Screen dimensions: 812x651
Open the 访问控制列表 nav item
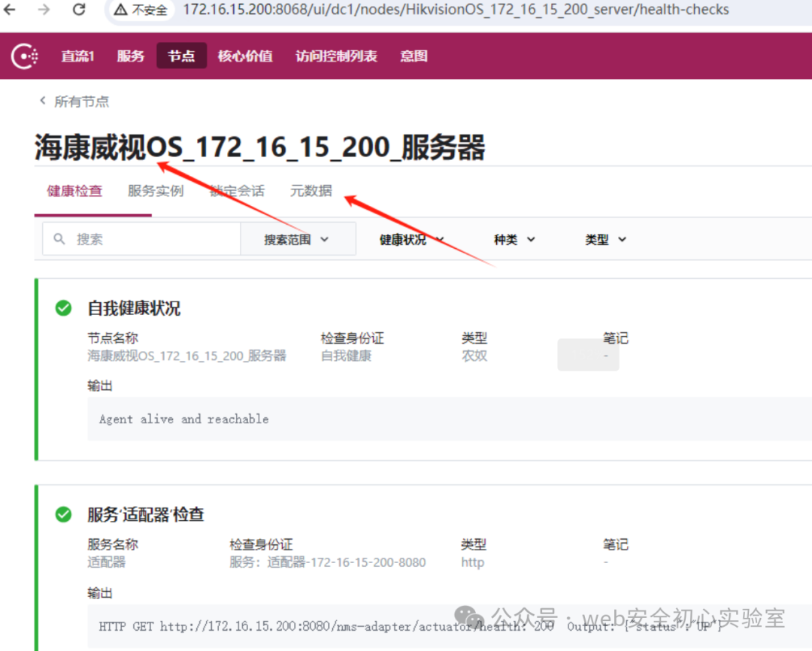coord(336,56)
